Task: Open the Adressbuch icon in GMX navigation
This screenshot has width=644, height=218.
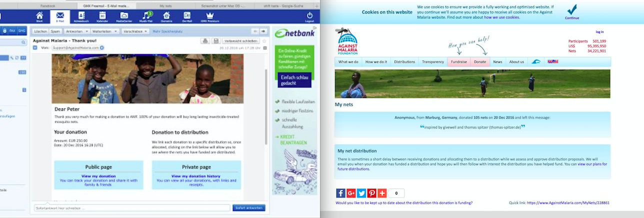Action: click(x=81, y=16)
